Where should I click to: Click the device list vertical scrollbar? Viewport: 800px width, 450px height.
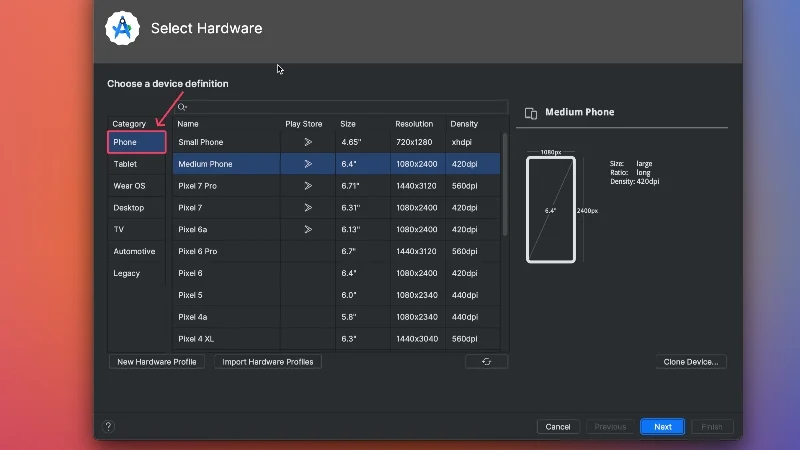click(505, 185)
